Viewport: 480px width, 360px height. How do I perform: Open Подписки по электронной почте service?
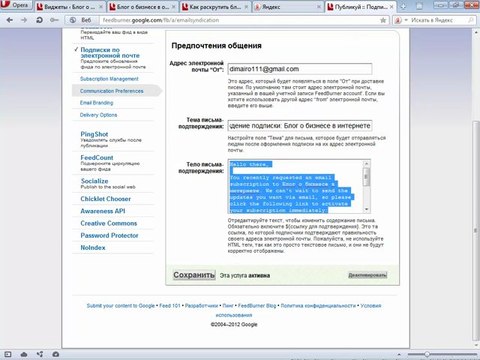110,53
